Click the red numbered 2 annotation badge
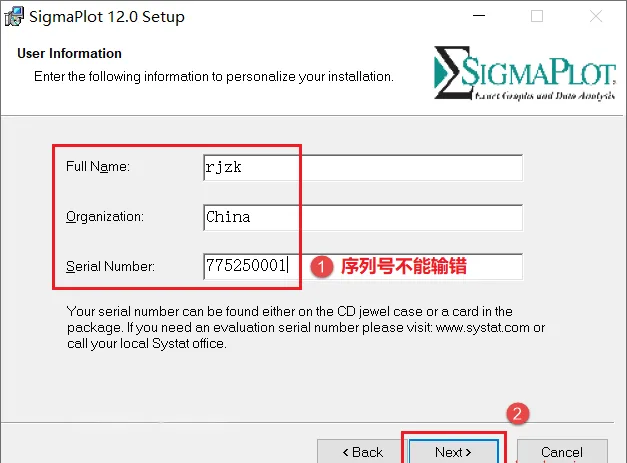Viewport: 627px width, 463px height. tap(518, 414)
